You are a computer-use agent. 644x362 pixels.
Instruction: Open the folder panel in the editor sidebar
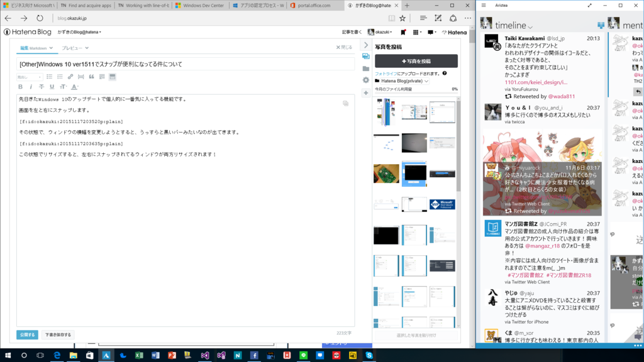[366, 68]
